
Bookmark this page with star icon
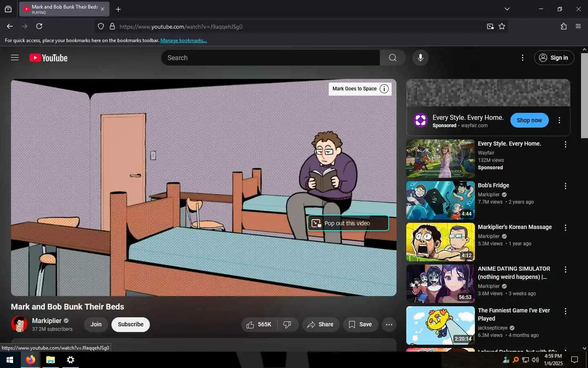pos(502,26)
